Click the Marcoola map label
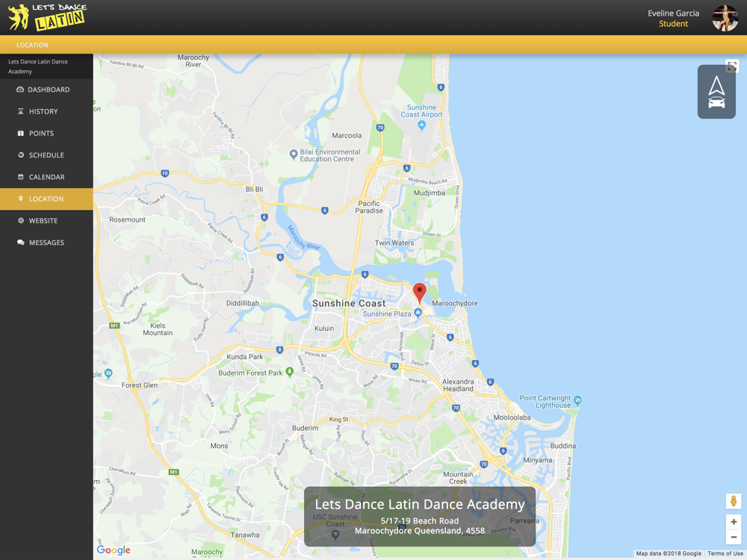Screen dimensions: 747x560 (347, 136)
